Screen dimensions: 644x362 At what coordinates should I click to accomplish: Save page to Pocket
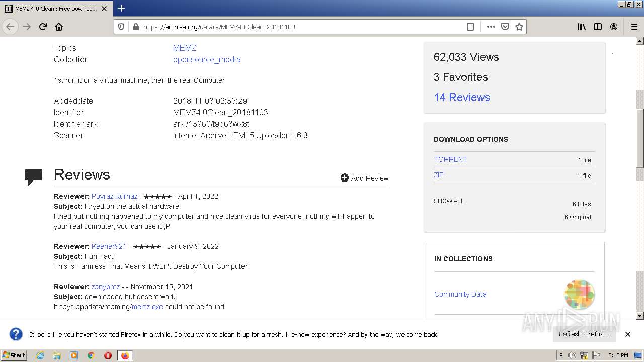[505, 27]
